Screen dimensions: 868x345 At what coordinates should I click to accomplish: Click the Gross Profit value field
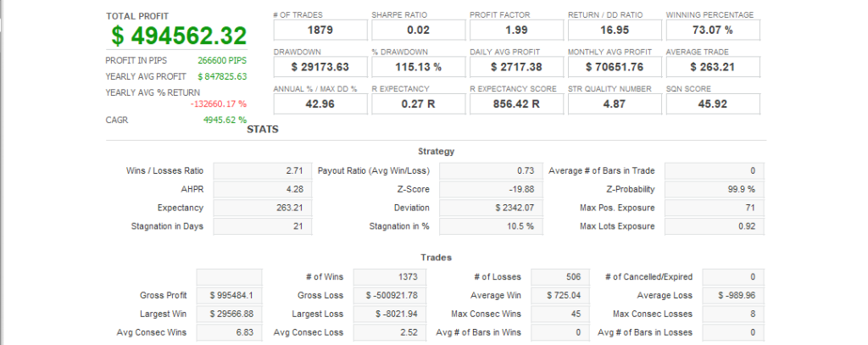point(230,296)
